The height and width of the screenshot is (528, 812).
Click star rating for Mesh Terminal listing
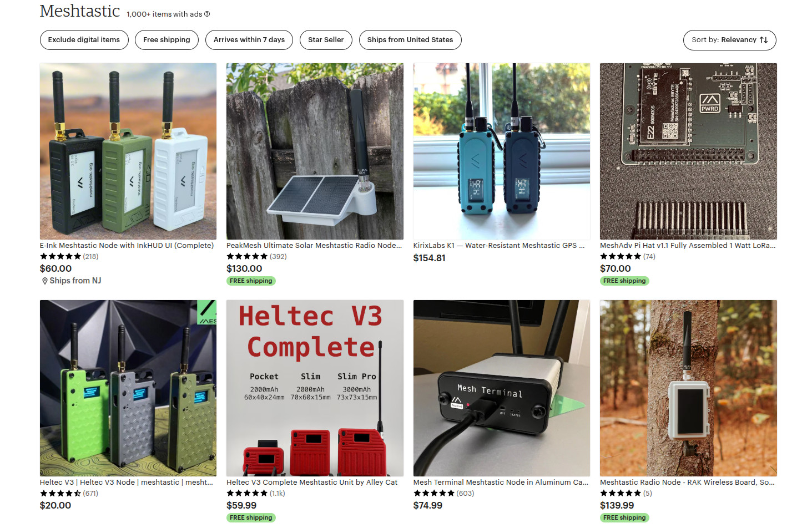point(434,493)
